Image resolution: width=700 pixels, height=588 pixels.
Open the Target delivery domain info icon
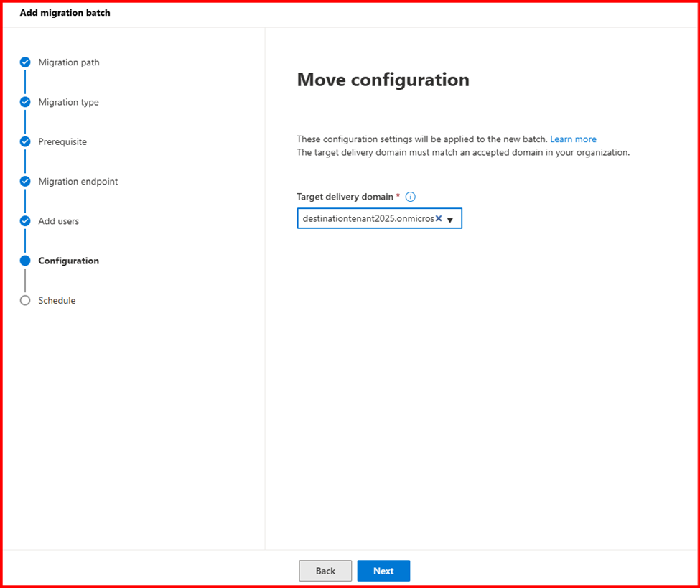click(x=410, y=197)
